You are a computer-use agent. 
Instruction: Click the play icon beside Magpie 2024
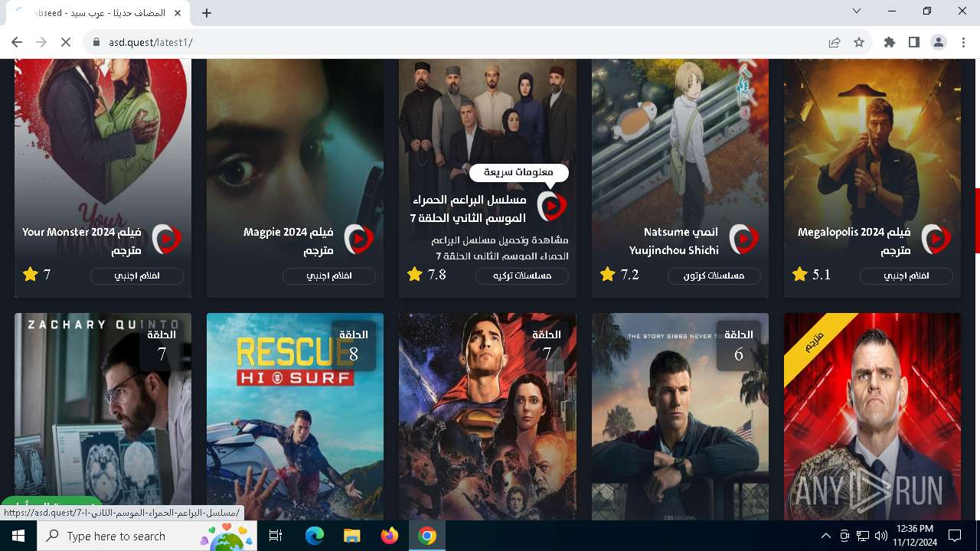tap(358, 240)
